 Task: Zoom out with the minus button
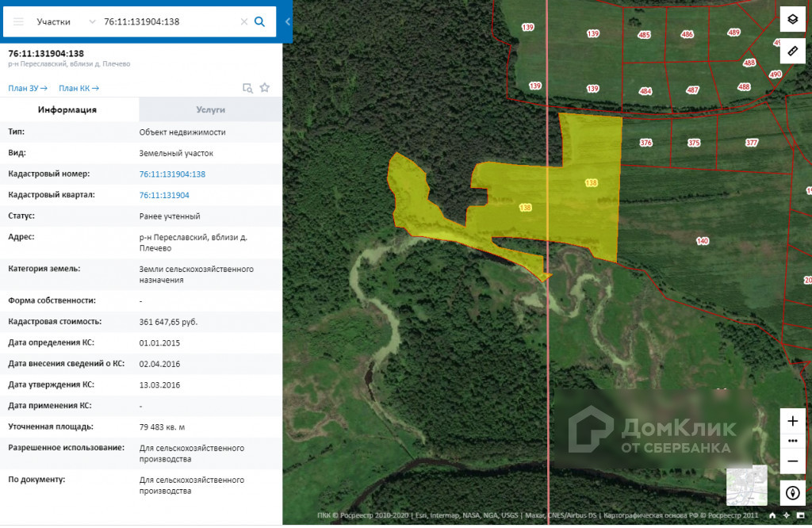click(792, 461)
